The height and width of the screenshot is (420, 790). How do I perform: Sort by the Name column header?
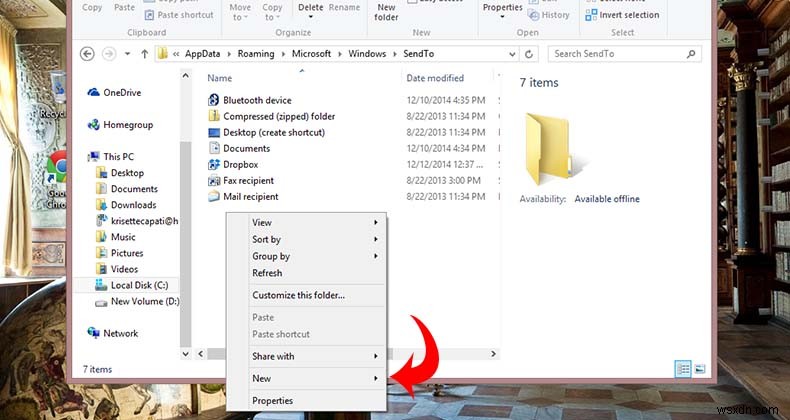click(x=220, y=78)
